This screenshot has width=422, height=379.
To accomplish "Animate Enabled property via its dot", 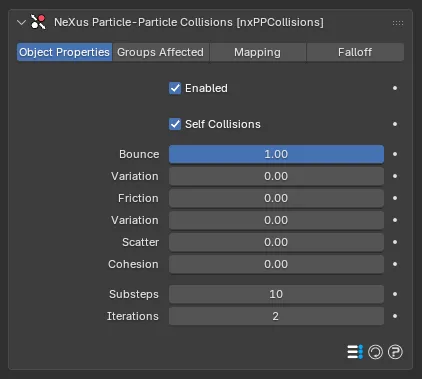I will point(395,88).
